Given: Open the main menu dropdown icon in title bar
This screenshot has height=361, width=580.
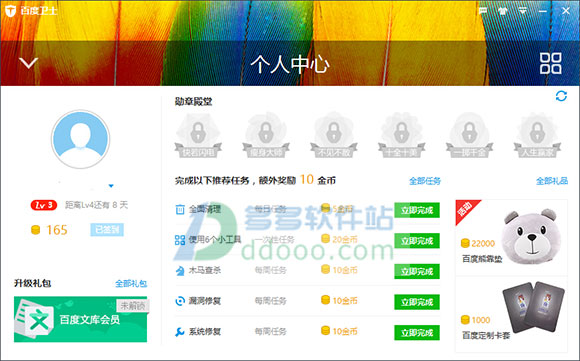Looking at the screenshot, I should pos(522,11).
